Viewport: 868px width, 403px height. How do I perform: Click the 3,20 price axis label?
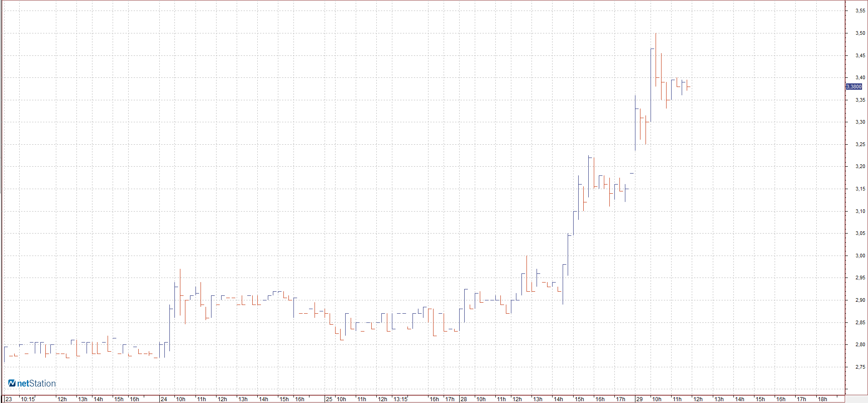click(860, 167)
